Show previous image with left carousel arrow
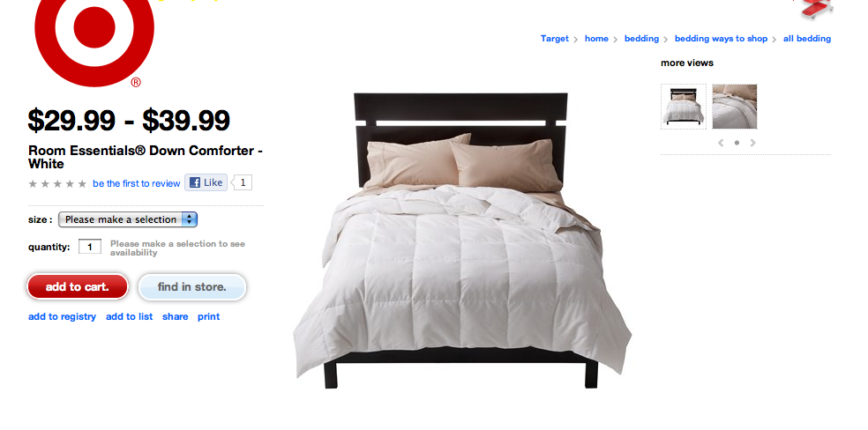This screenshot has width=868, height=430. [x=720, y=143]
